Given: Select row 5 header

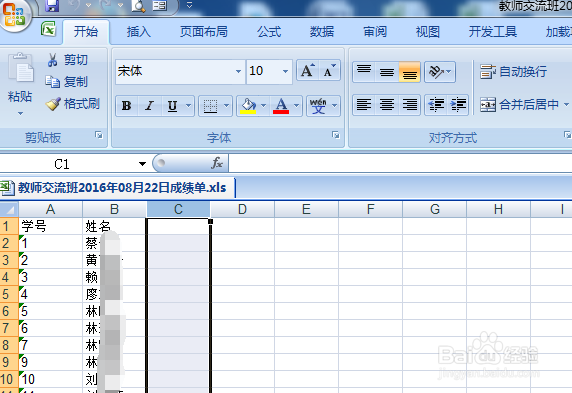Looking at the screenshot, I should pos(9,294).
